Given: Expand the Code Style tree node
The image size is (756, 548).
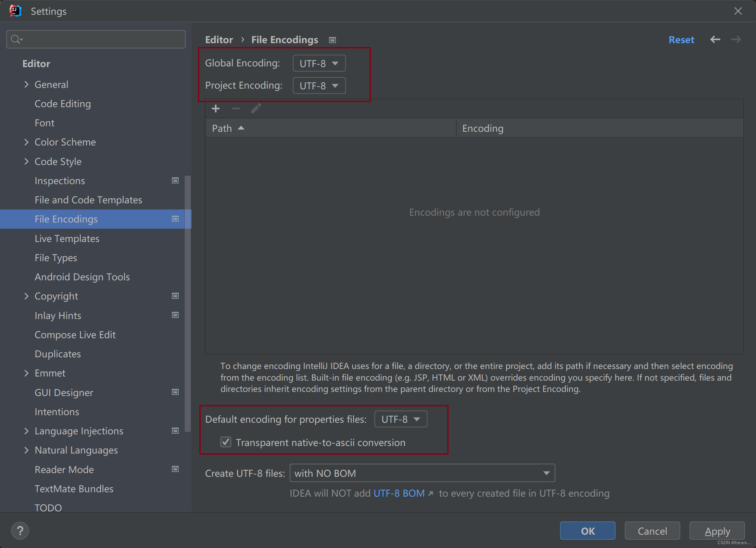Looking at the screenshot, I should [x=26, y=161].
